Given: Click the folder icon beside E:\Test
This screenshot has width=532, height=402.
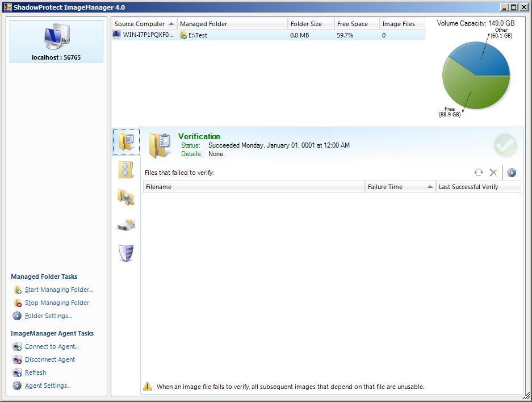Looking at the screenshot, I should 183,35.
